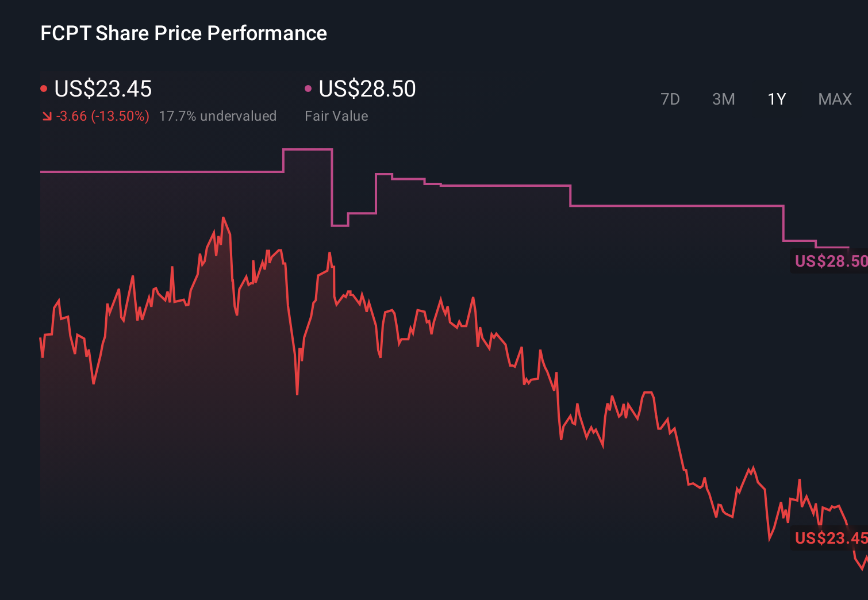Switch to the 3M time range
Screen dimensions: 868x600
click(724, 99)
